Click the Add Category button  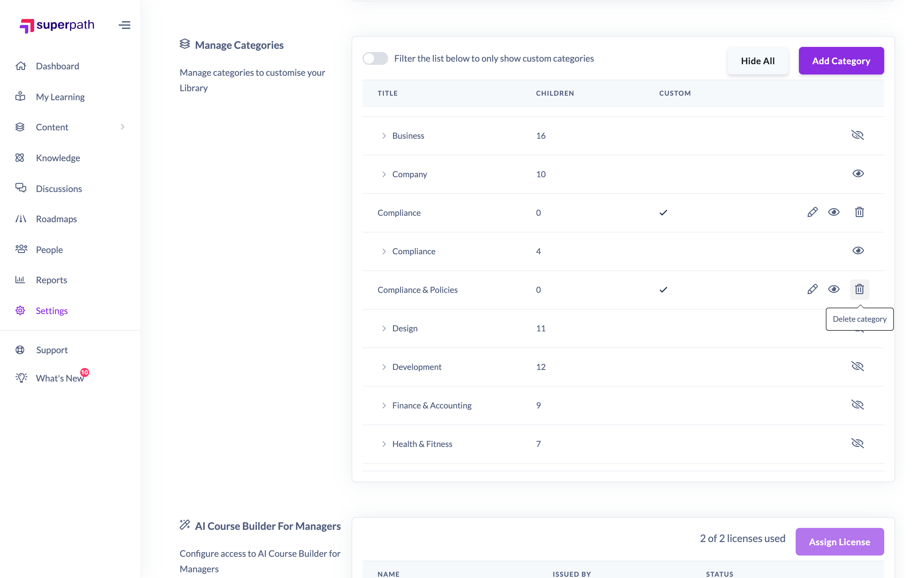[841, 61]
